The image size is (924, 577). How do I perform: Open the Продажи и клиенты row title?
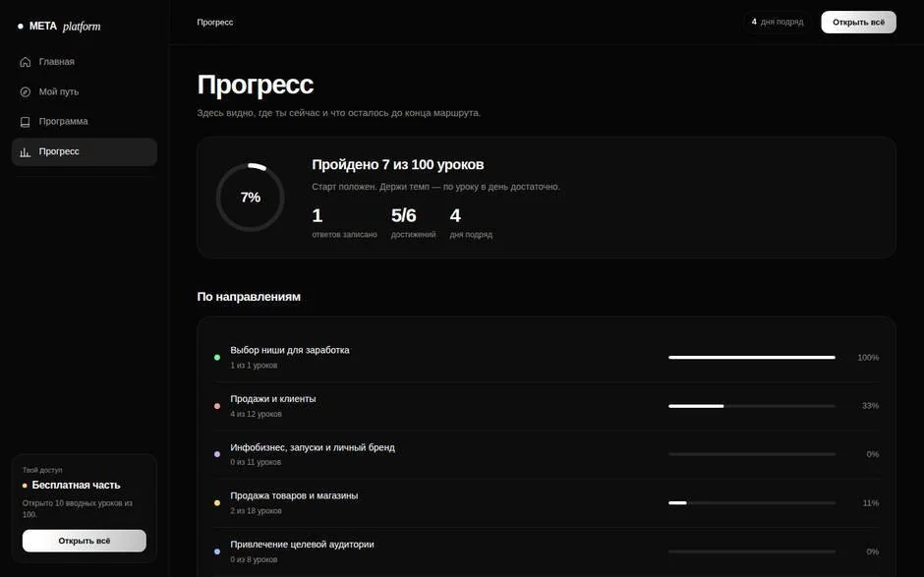273,399
